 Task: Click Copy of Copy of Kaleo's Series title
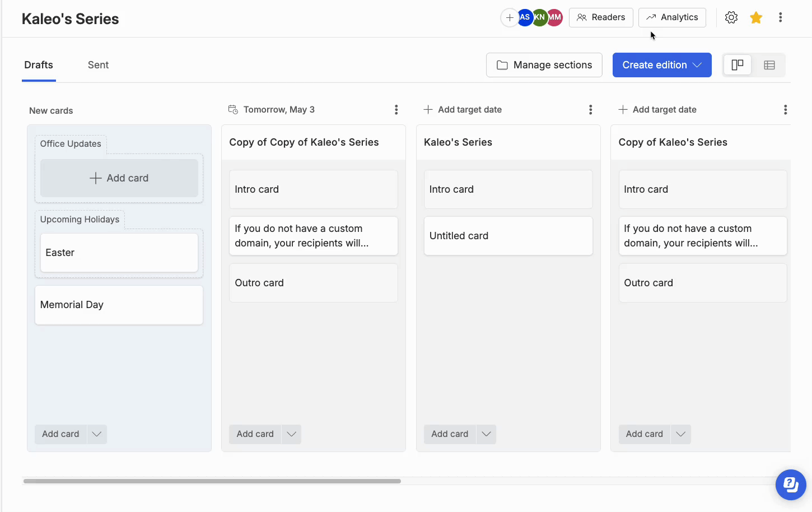(304, 142)
